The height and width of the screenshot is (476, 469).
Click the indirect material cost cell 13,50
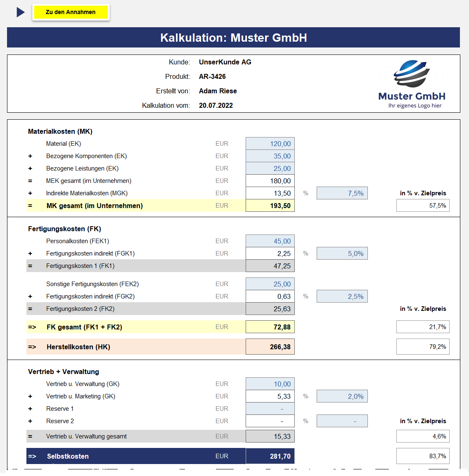(270, 193)
